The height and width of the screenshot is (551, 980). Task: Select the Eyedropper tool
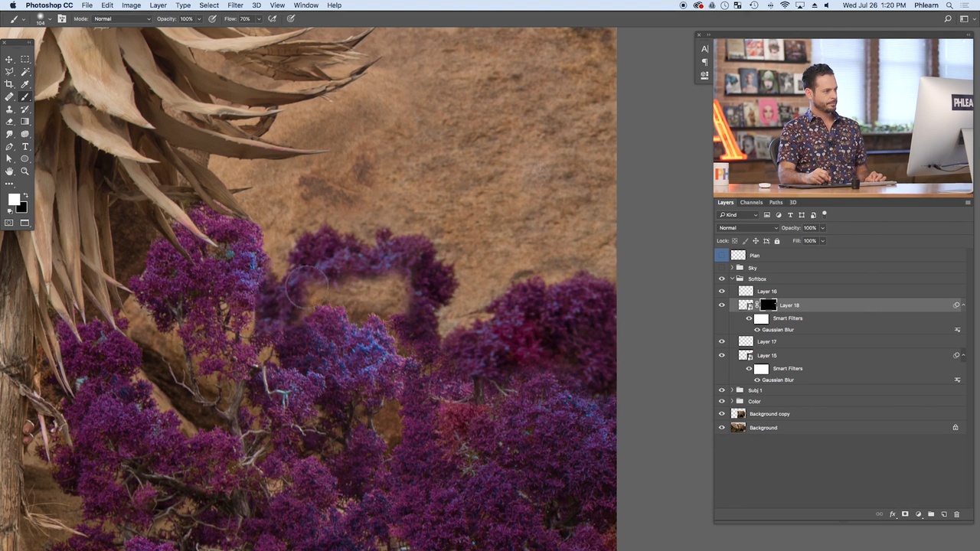pos(25,84)
